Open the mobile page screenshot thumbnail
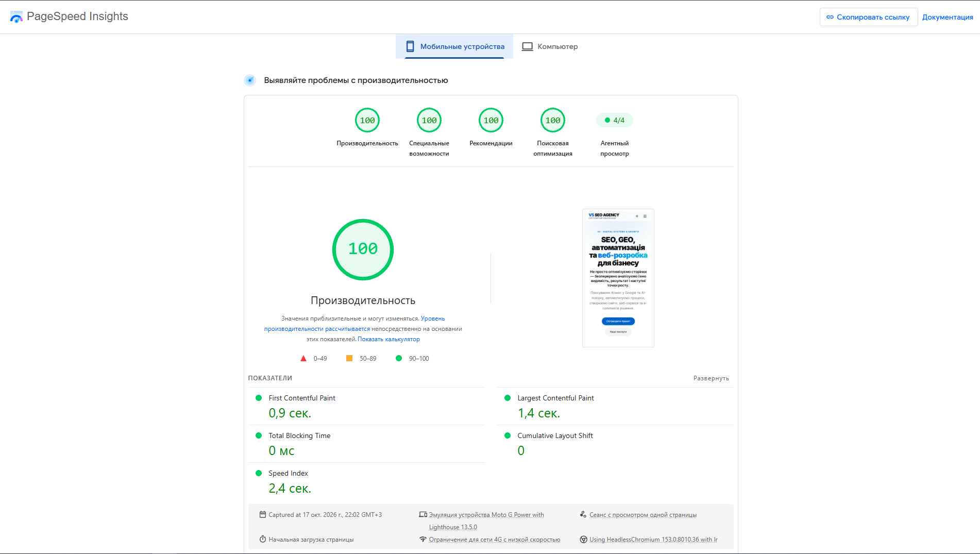The image size is (980, 554). click(618, 278)
